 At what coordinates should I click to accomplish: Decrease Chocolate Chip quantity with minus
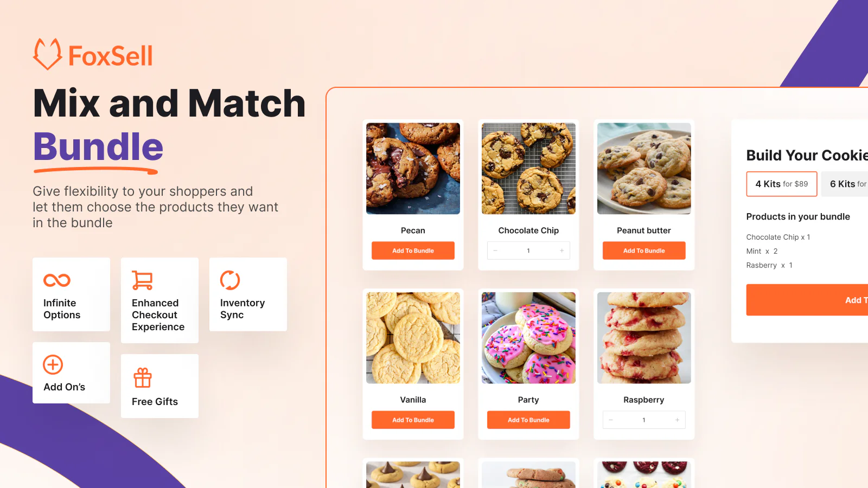tap(495, 251)
